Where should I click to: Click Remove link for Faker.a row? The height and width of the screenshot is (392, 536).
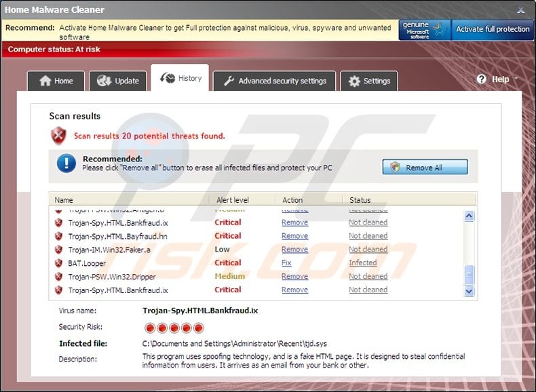pos(294,250)
